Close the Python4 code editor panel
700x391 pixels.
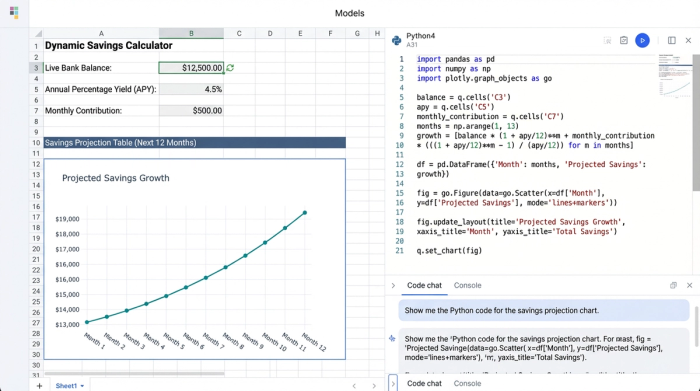coord(688,41)
